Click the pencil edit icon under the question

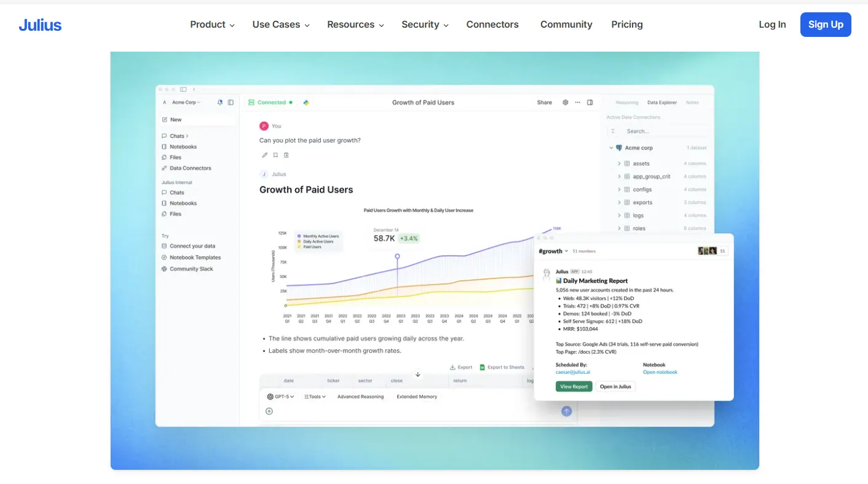(x=264, y=155)
